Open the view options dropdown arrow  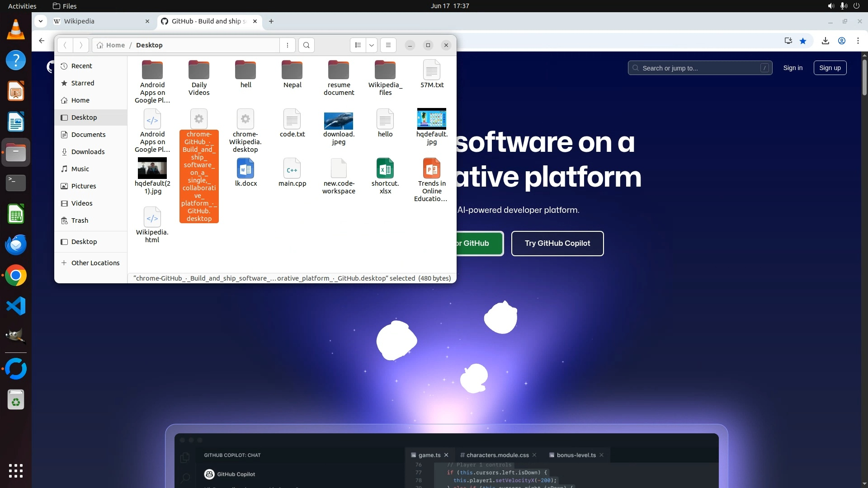pyautogui.click(x=372, y=45)
